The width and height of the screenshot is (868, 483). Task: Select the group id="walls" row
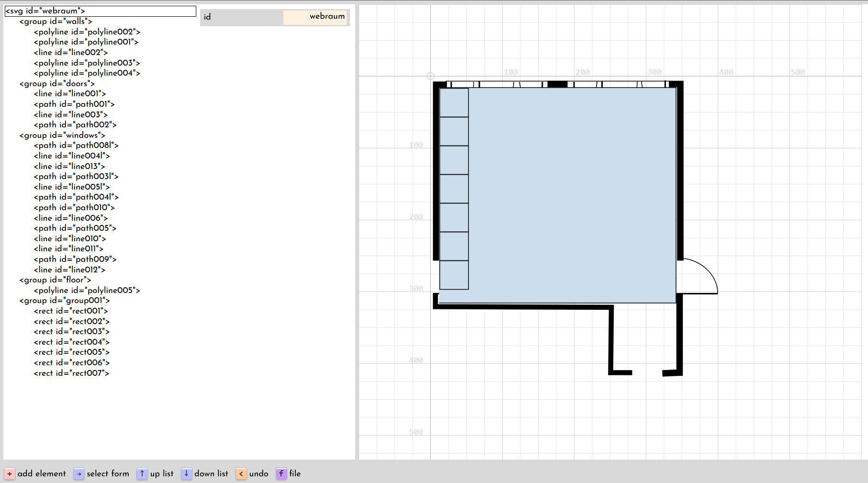click(x=56, y=22)
